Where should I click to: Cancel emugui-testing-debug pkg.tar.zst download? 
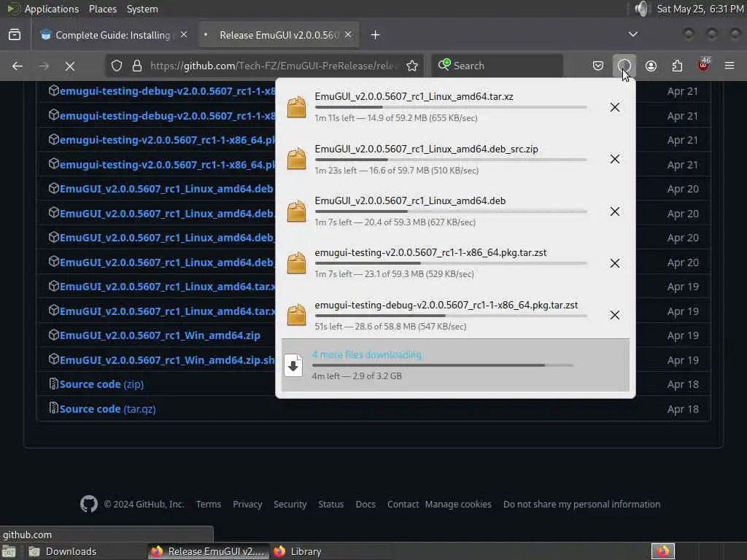[615, 315]
